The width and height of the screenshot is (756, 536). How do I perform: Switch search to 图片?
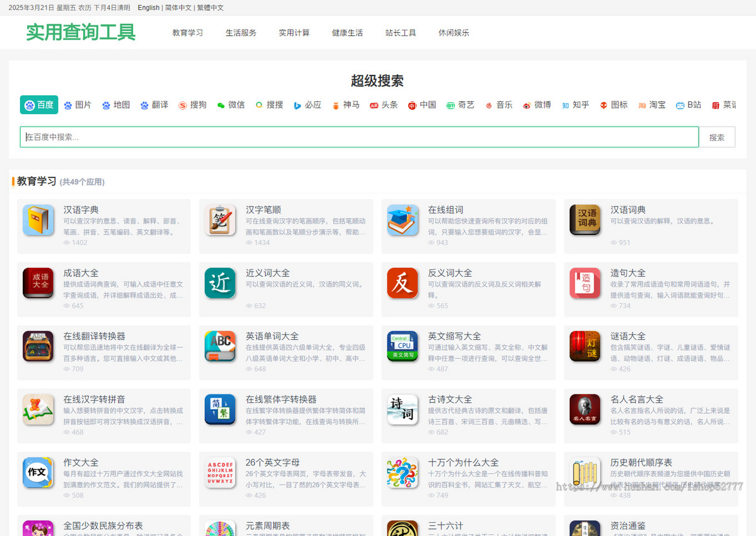(77, 105)
